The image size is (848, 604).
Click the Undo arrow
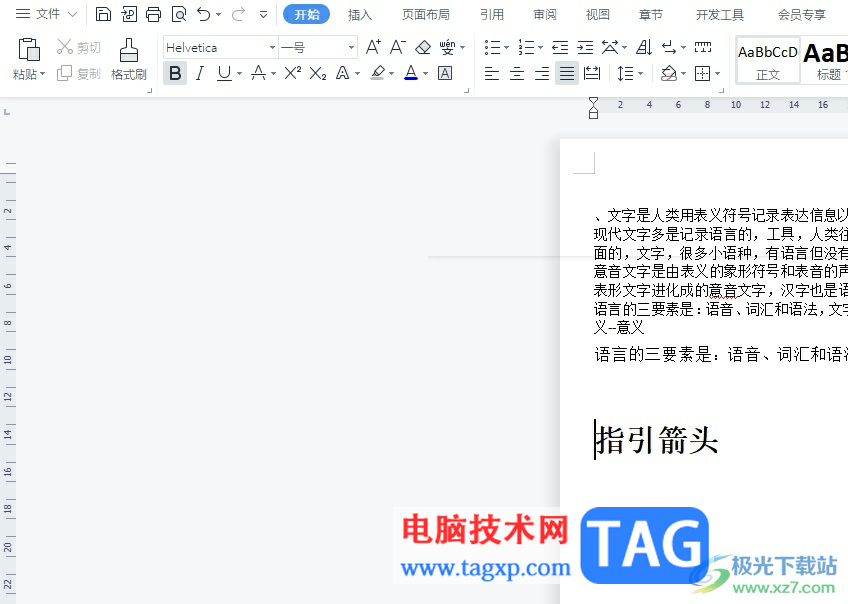[203, 14]
